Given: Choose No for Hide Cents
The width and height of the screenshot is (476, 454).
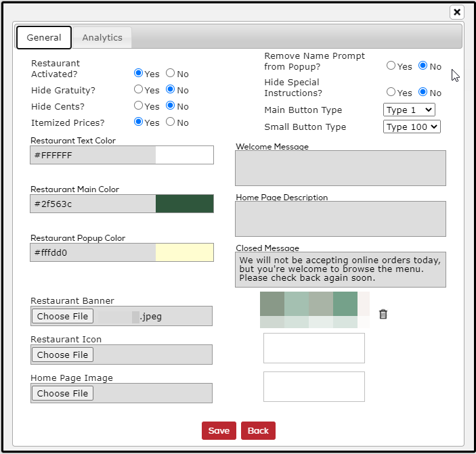Looking at the screenshot, I should (x=171, y=106).
